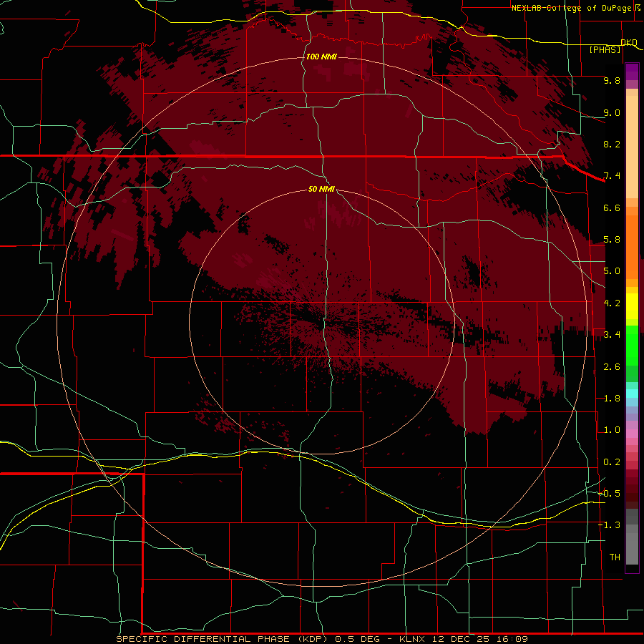Click the bright green band on color bar
Viewport: 644px width, 644px height.
coord(632,345)
